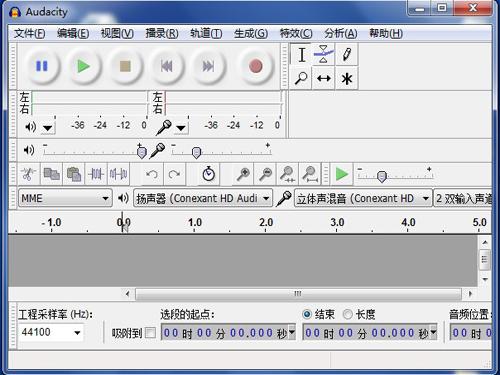Select the 长度 radio button
This screenshot has height=375, width=500.
[347, 314]
